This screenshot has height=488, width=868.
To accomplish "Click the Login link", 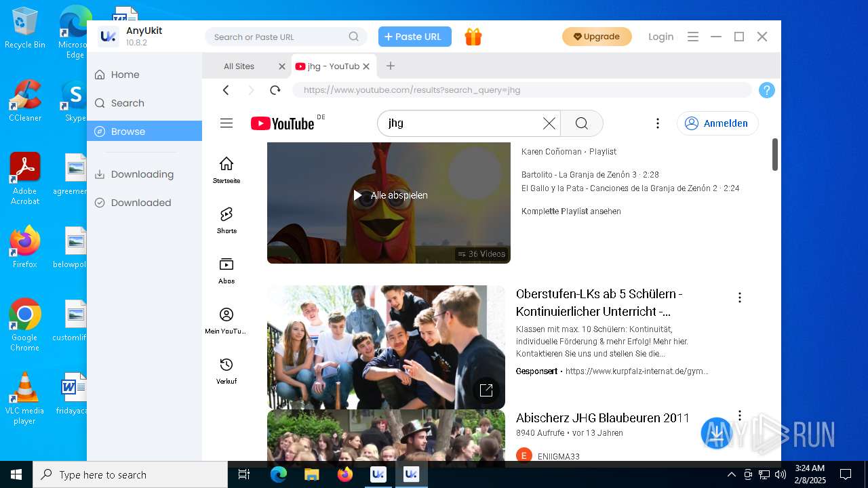I will 660,37.
